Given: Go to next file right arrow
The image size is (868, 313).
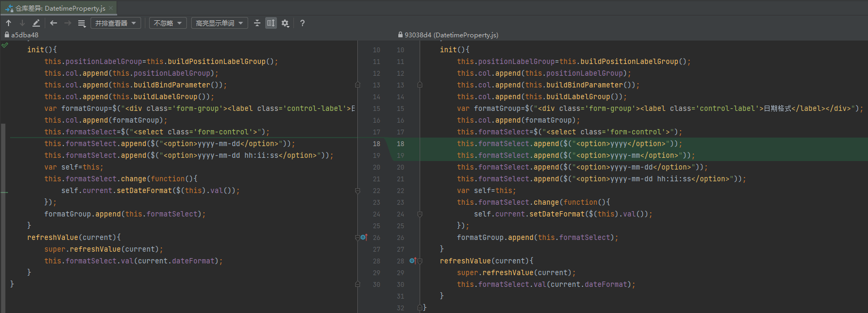Looking at the screenshot, I should pyautogui.click(x=68, y=23).
